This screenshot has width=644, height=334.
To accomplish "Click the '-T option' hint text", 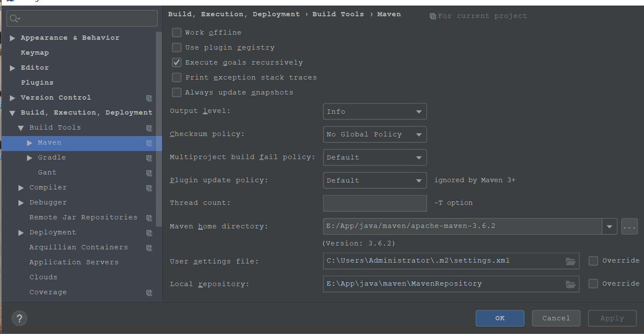I will coord(453,203).
